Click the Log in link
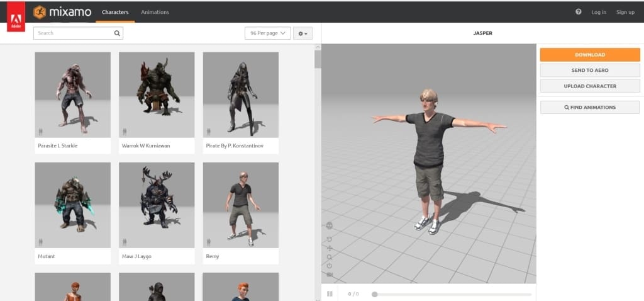Screen dimensions: 644x301 tap(599, 12)
